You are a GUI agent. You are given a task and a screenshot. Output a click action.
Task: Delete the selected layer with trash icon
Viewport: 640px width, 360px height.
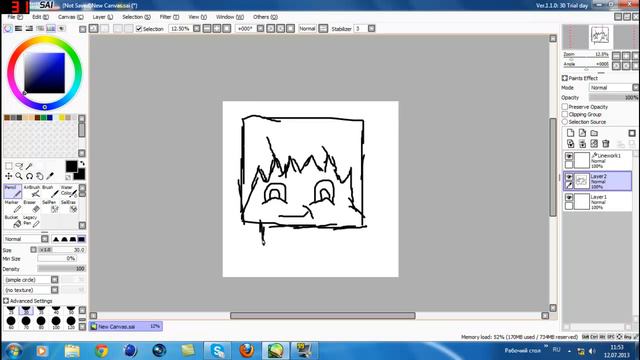(x=606, y=144)
